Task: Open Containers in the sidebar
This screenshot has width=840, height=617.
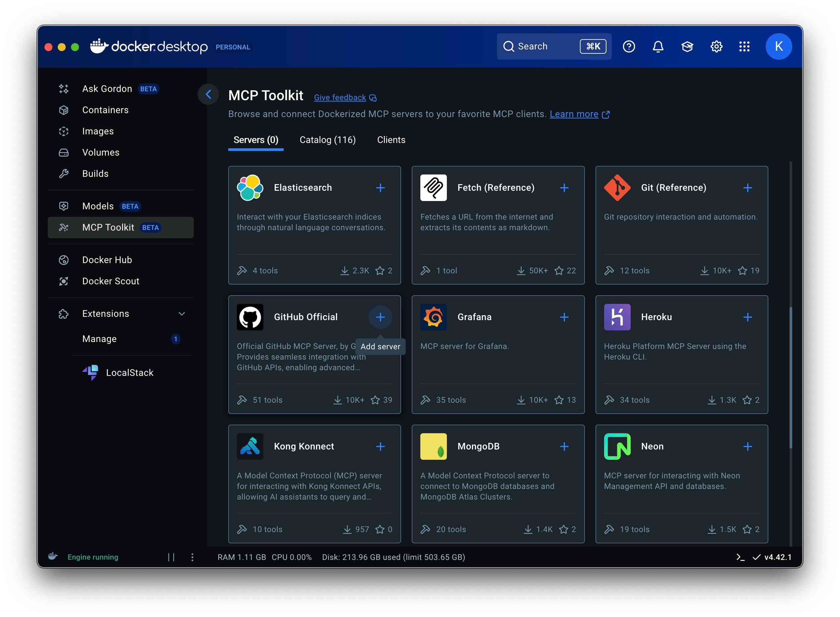Action: click(x=105, y=110)
